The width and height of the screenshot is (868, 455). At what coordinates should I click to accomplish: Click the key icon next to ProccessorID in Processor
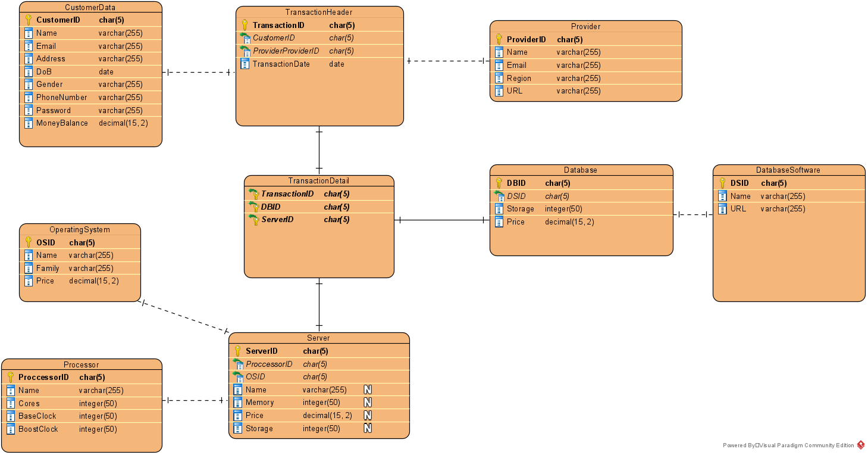11,377
